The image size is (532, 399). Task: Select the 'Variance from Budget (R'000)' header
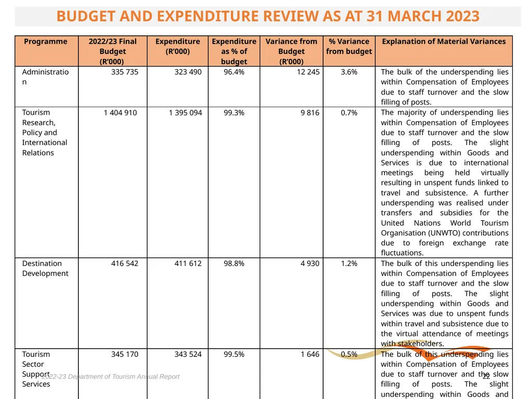291,51
